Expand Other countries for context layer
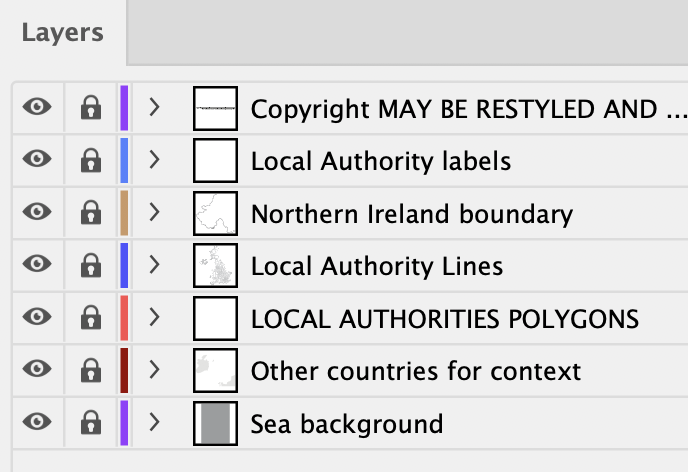This screenshot has height=472, width=688. [154, 369]
